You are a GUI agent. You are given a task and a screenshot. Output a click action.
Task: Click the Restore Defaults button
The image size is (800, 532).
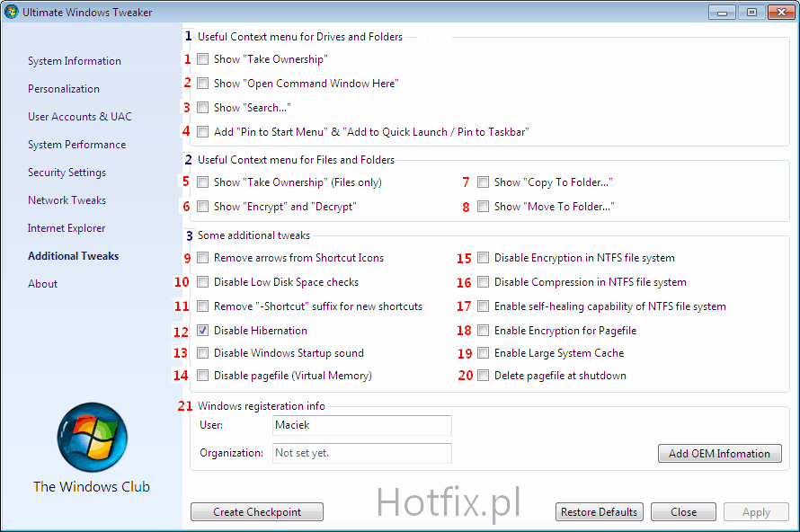point(599,512)
